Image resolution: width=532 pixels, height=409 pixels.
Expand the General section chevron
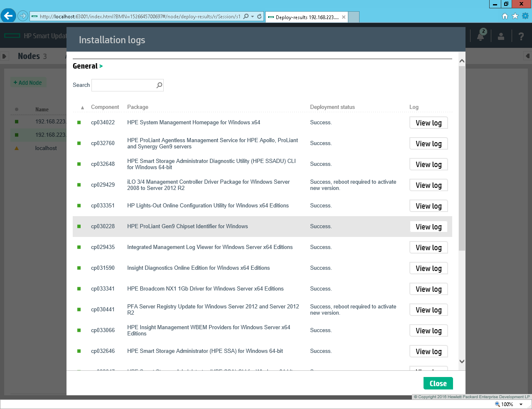[x=101, y=66]
